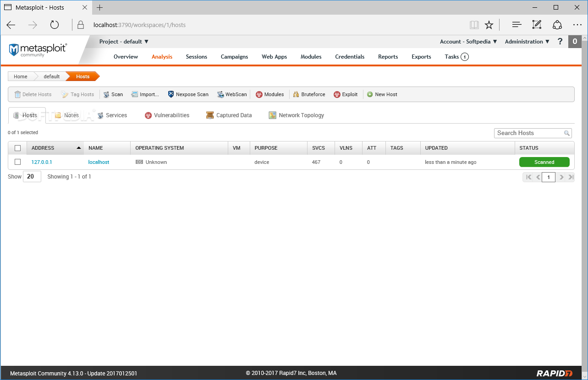Click the green Scanned status button
This screenshot has height=380, width=588.
pos(544,162)
